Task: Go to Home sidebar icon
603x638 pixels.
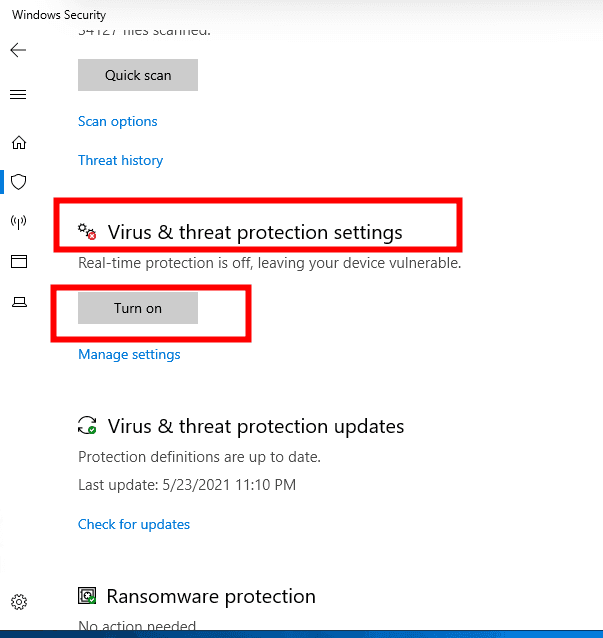Action: tap(18, 142)
